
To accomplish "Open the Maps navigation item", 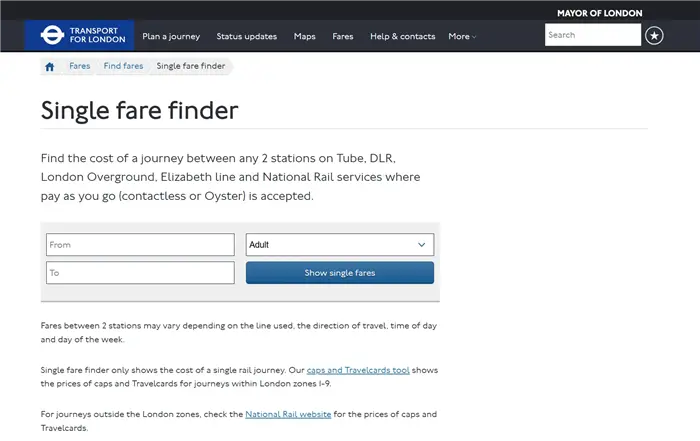I will 305,36.
